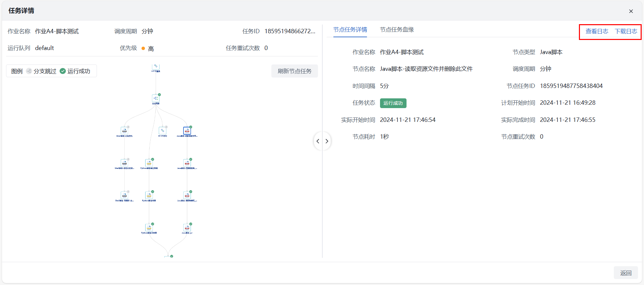644x285 pixels.
Task: Click node name Java脚本-读取资源文件并删除此文件
Action: pyautogui.click(x=426, y=69)
